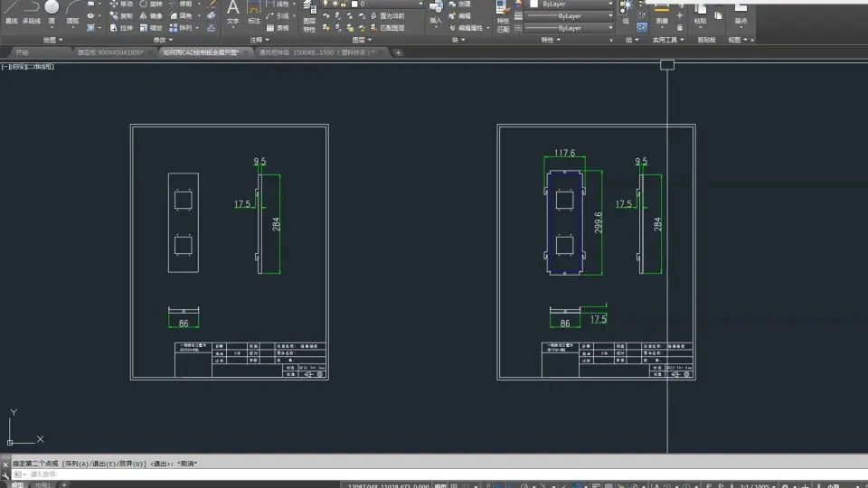This screenshot has height=488, width=868.
Task: Open Layer Properties (图层特性) manager
Action: click(x=309, y=16)
